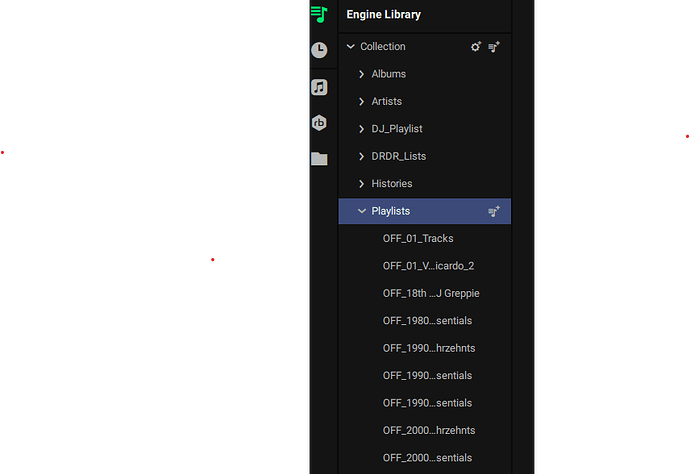Viewport: 690px width, 474px height.
Task: Select the Albums item
Action: 389,74
